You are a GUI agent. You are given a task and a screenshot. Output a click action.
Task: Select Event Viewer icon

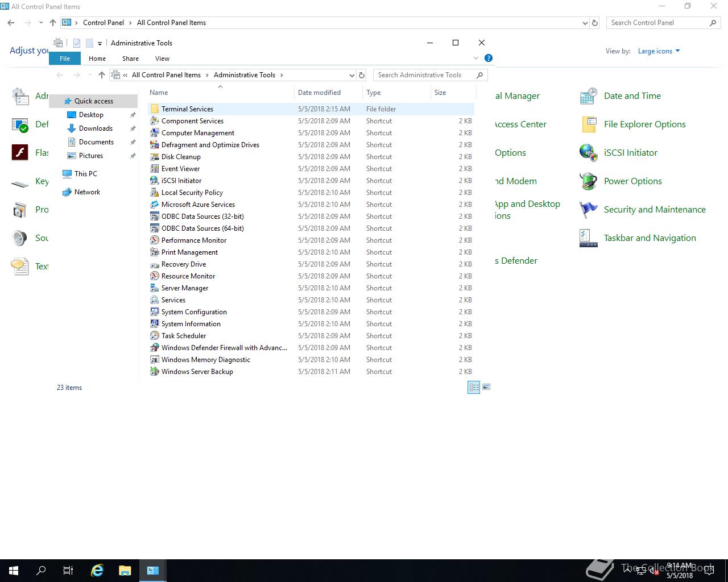155,169
